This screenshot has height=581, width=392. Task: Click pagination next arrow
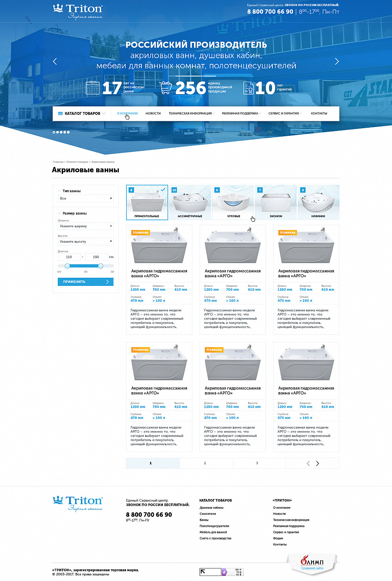[317, 463]
